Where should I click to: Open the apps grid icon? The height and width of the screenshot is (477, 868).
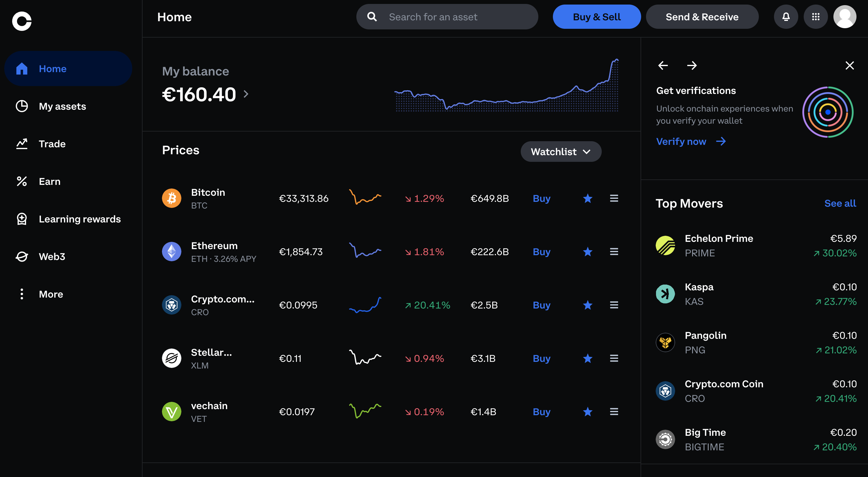[816, 17]
